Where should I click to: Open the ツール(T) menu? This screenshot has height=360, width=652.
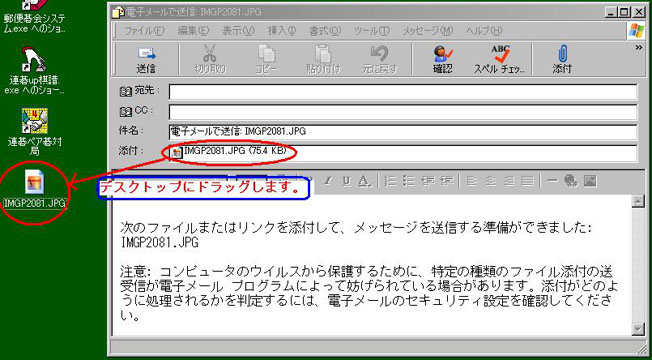(372, 31)
